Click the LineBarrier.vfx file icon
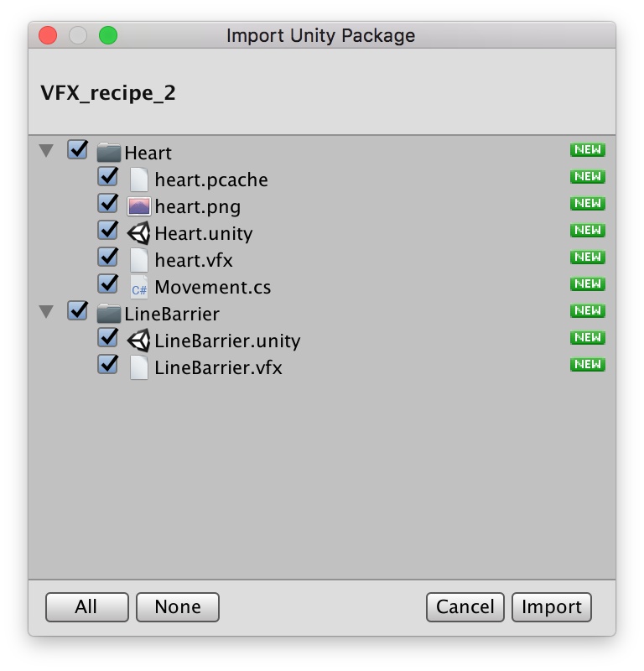 pyautogui.click(x=138, y=367)
